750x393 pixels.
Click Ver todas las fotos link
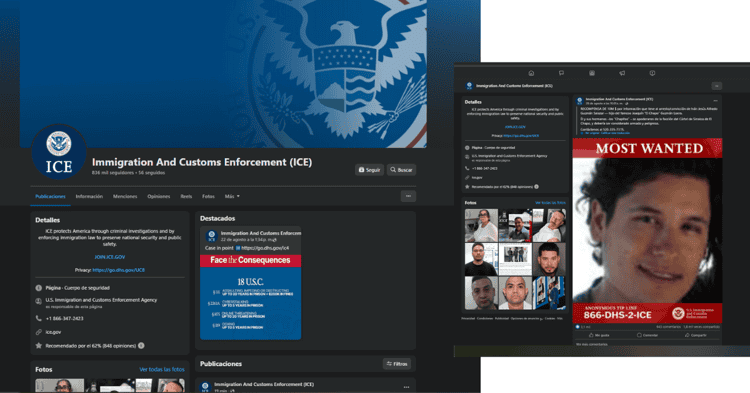162,370
